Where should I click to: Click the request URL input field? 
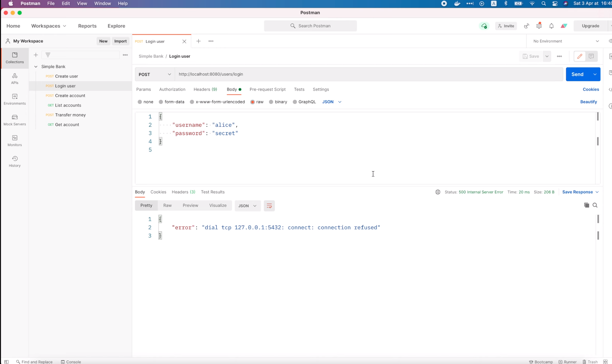coord(369,74)
